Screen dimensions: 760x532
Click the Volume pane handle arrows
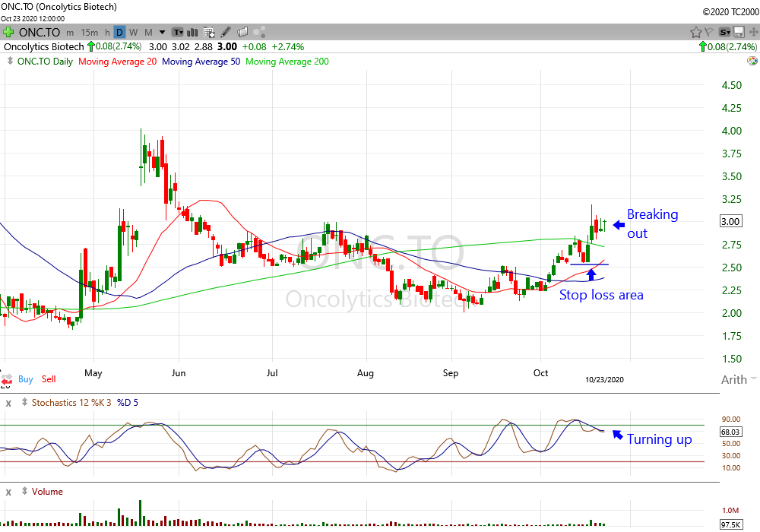(x=24, y=491)
